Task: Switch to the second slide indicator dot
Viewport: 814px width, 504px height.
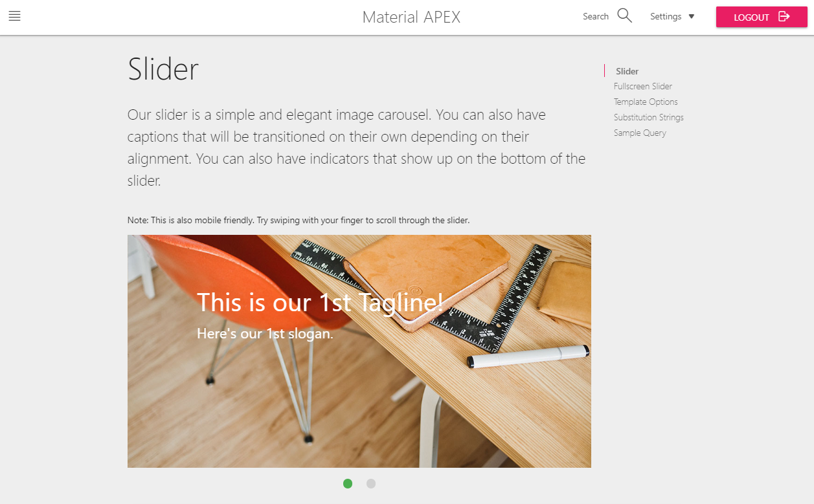Action: click(x=371, y=483)
